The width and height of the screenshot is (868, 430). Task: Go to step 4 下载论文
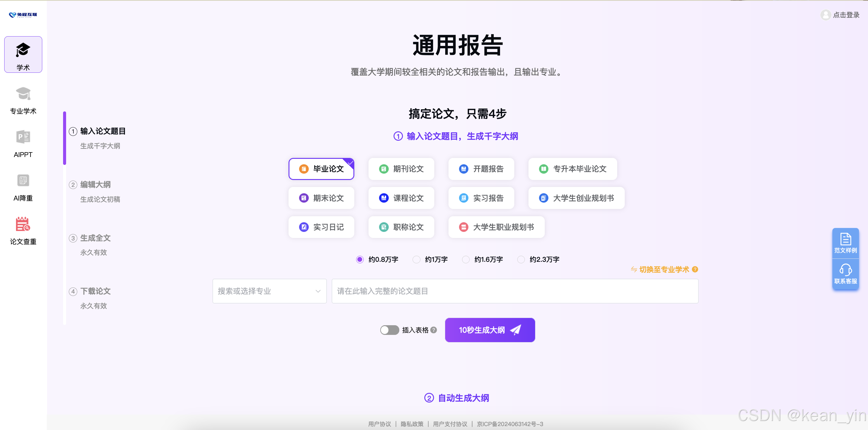tap(95, 291)
